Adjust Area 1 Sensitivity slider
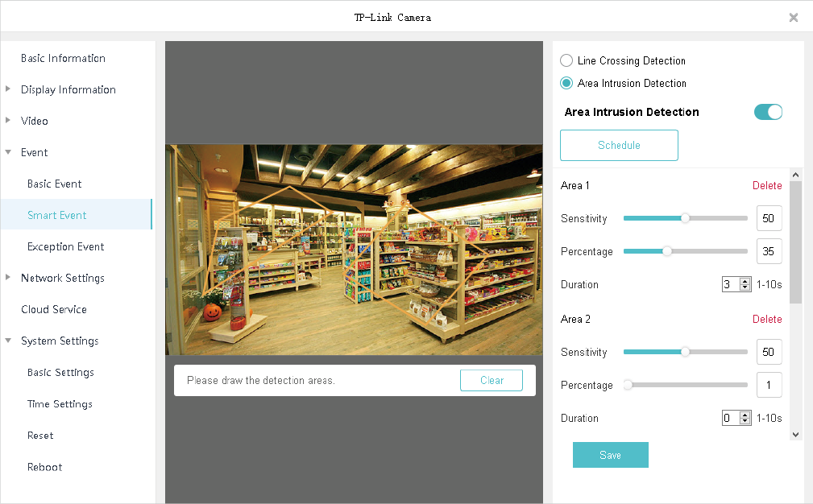Screen dimensions: 813x504 686,218
